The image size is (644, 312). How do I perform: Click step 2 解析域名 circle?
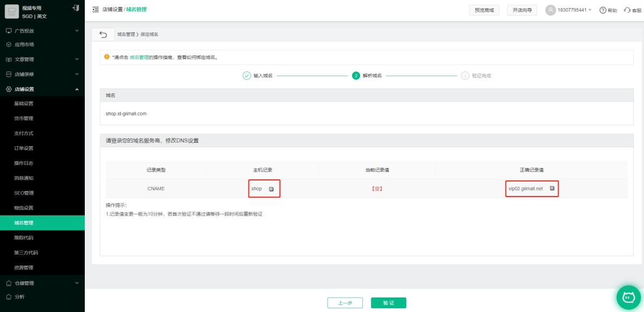point(356,76)
